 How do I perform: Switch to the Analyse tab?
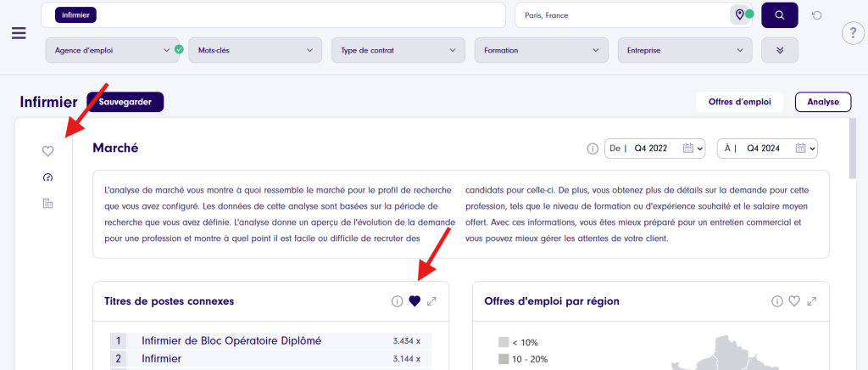(x=823, y=102)
